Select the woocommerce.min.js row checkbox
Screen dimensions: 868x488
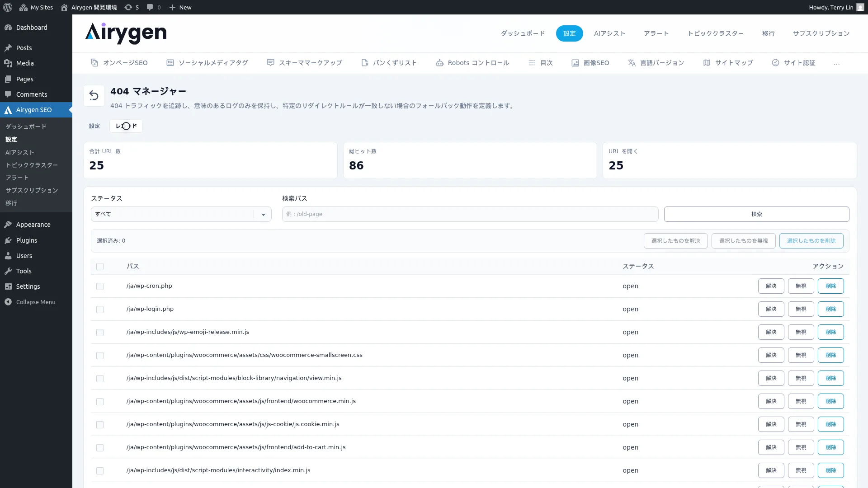pos(100,402)
